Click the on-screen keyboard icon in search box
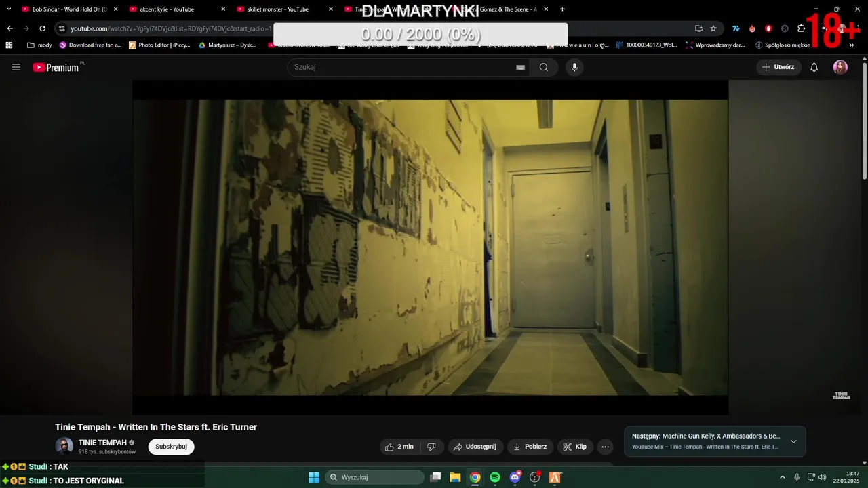Image resolution: width=868 pixels, height=488 pixels. tap(520, 67)
